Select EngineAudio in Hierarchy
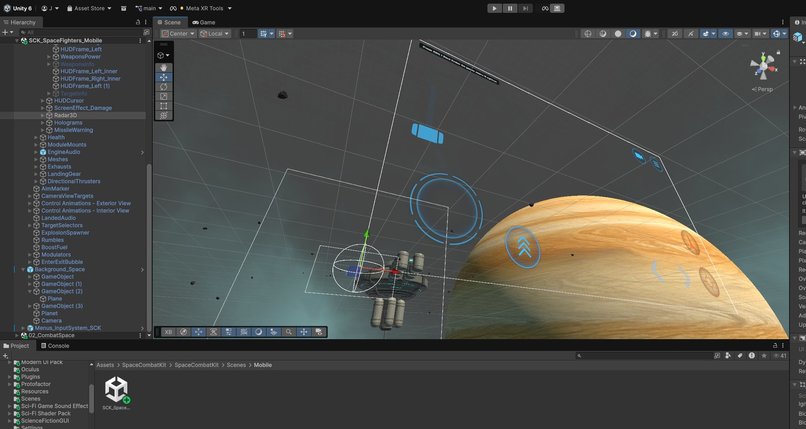Image resolution: width=806 pixels, height=429 pixels. click(x=63, y=152)
